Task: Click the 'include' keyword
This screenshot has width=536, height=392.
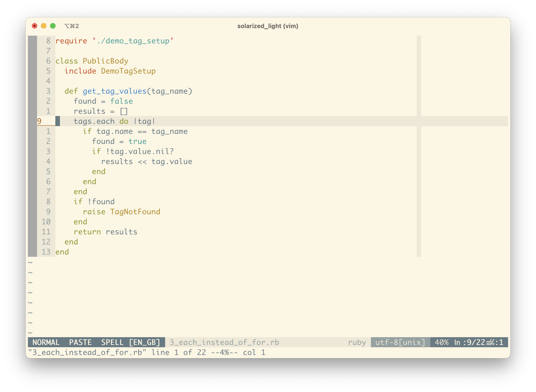Action: (80, 71)
